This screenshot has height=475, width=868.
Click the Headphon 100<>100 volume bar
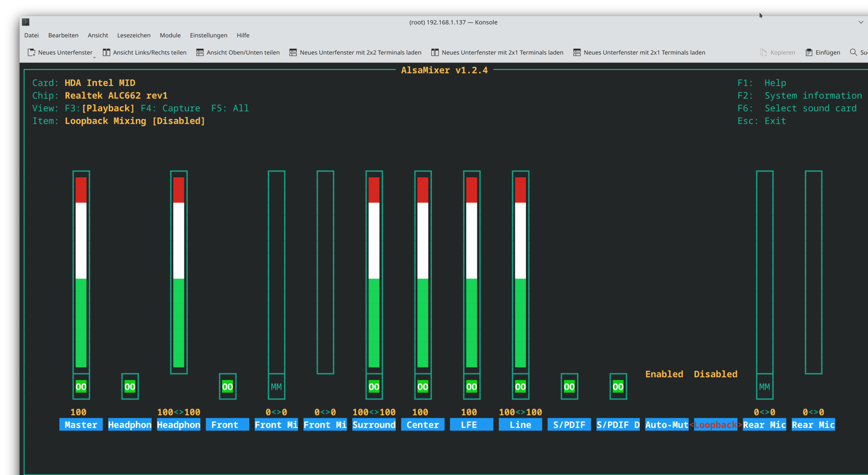pos(179,272)
